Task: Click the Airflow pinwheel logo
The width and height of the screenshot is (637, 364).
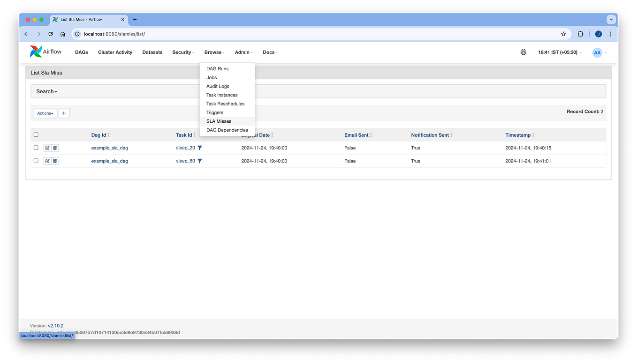Action: pos(35,52)
